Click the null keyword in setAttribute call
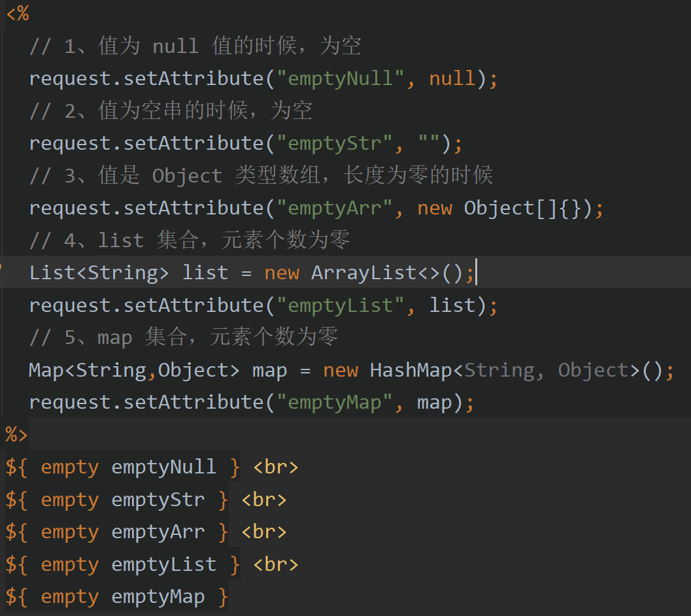691x616 pixels. pyautogui.click(x=452, y=79)
